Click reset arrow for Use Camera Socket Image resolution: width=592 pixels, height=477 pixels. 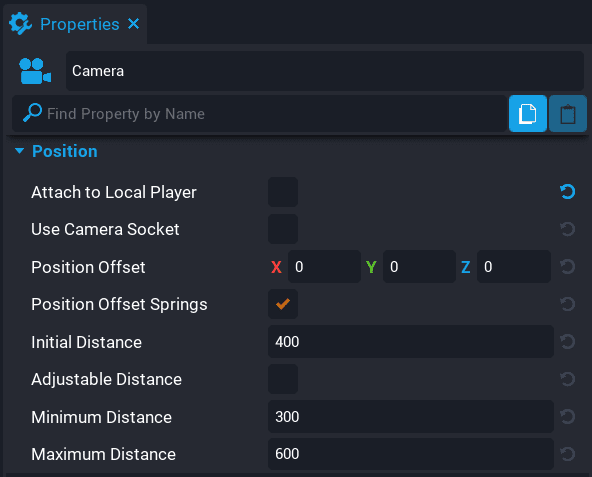tap(567, 229)
